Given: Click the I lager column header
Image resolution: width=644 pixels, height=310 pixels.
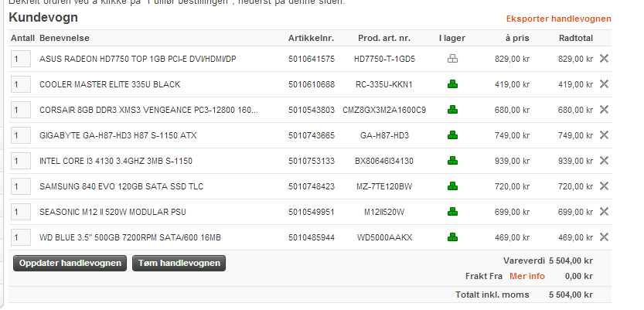Looking at the screenshot, I should coord(452,38).
